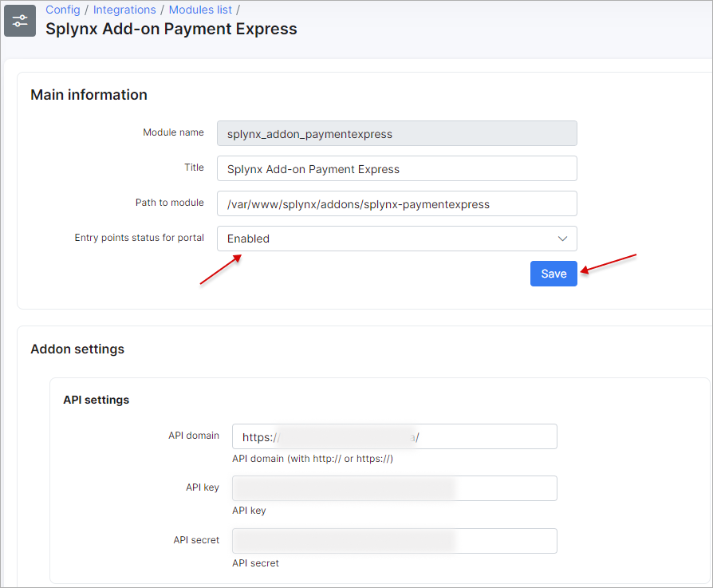The image size is (713, 588).
Task: Open the Config breadcrumb link
Action: click(63, 10)
